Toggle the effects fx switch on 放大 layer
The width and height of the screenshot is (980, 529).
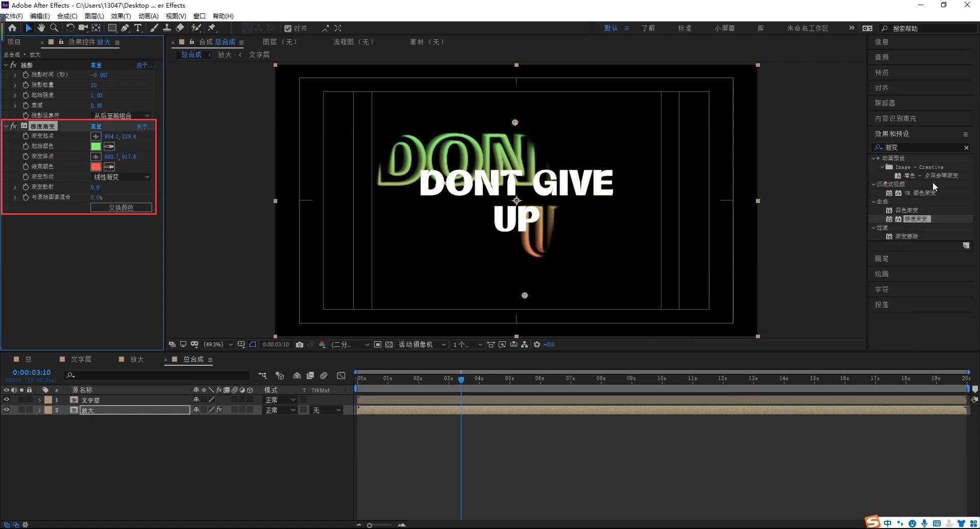tap(219, 410)
